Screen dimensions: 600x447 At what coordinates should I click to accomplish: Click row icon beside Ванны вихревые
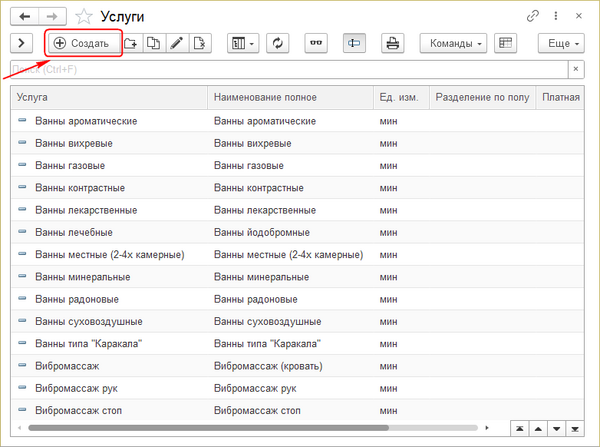coord(23,142)
